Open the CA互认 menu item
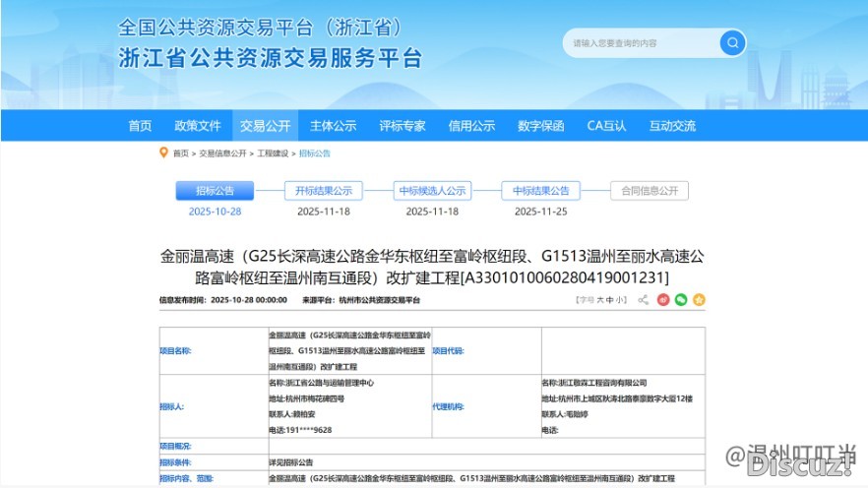 pyautogui.click(x=606, y=126)
